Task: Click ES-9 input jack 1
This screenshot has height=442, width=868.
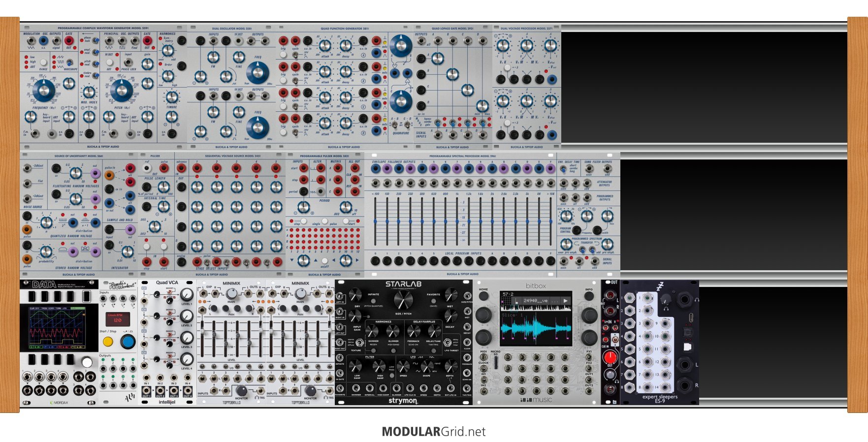Action: pyautogui.click(x=630, y=297)
